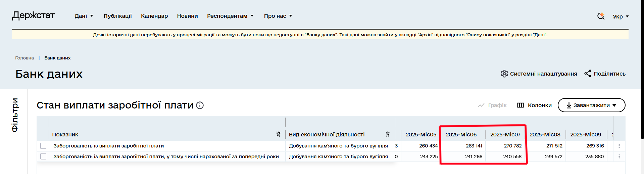
Task: Click the Головна breadcrumb link
Action: click(24, 58)
